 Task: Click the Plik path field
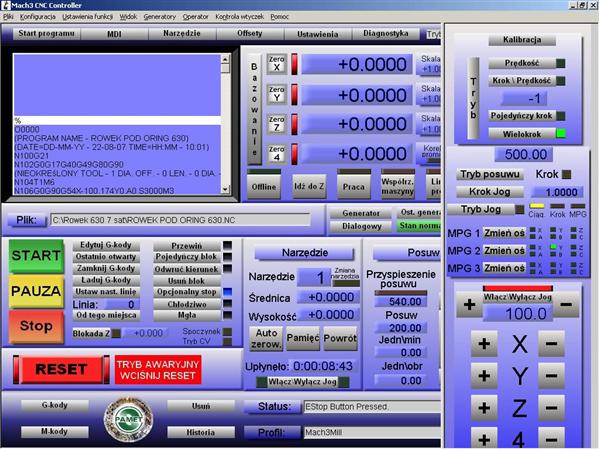pyautogui.click(x=180, y=220)
